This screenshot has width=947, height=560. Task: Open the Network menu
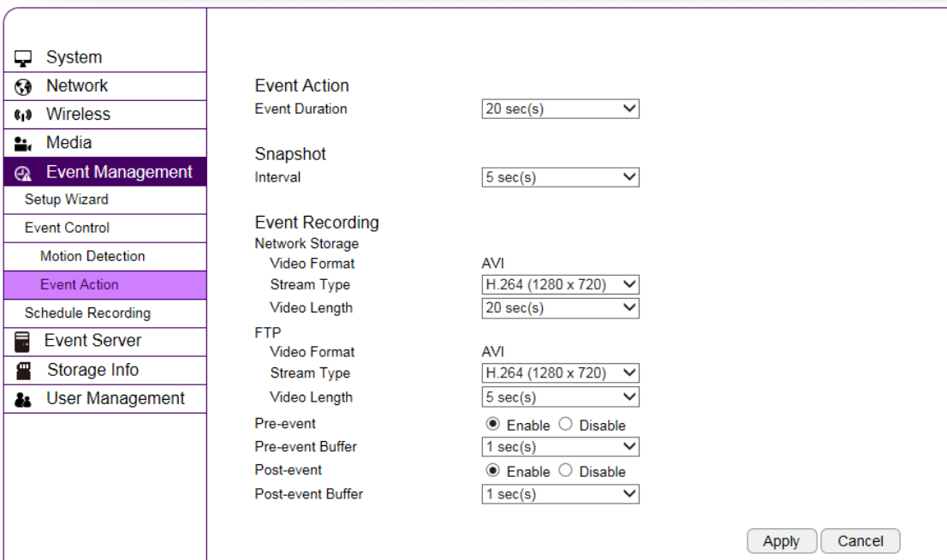pyautogui.click(x=105, y=86)
